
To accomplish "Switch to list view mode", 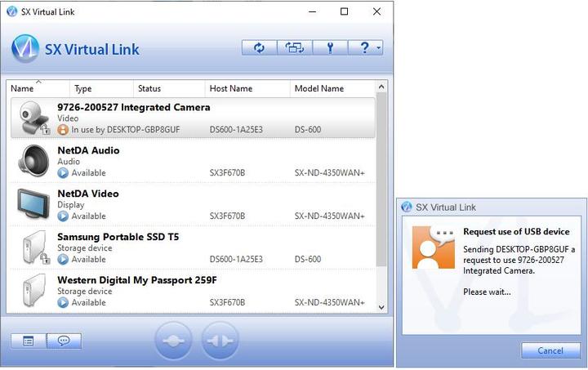I will (29, 341).
